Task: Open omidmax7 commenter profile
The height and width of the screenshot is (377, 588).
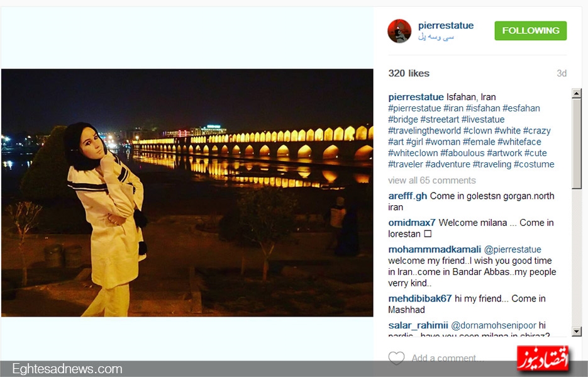Action: (x=412, y=223)
